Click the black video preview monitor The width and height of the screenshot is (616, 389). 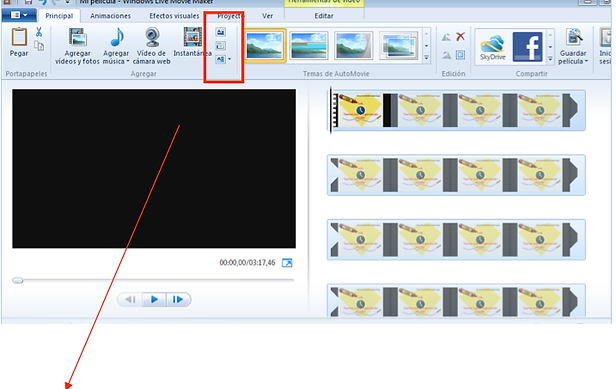pyautogui.click(x=154, y=169)
